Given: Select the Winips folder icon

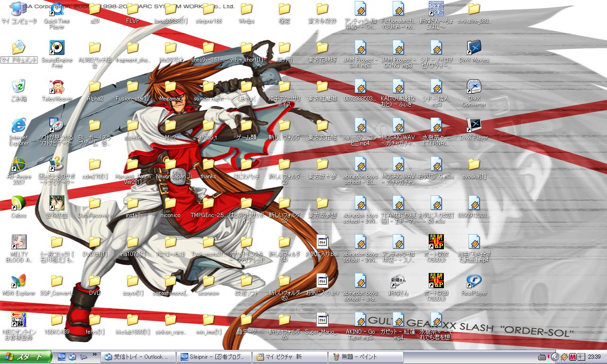Looking at the screenshot, I should pos(247,14).
